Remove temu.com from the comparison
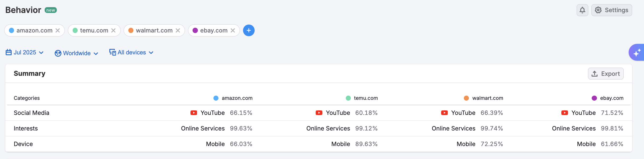Screen dimensions: 644x159 (113, 30)
